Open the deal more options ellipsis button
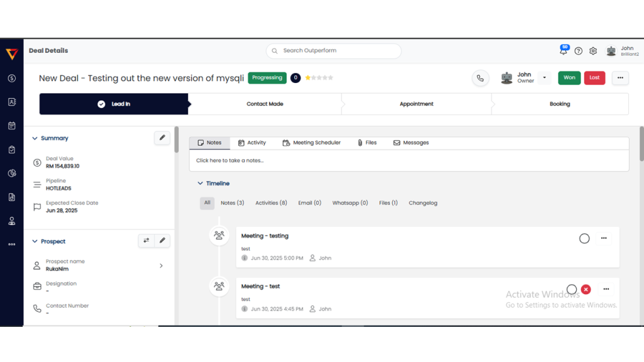Viewport: 644px width, 362px height. coord(620,78)
